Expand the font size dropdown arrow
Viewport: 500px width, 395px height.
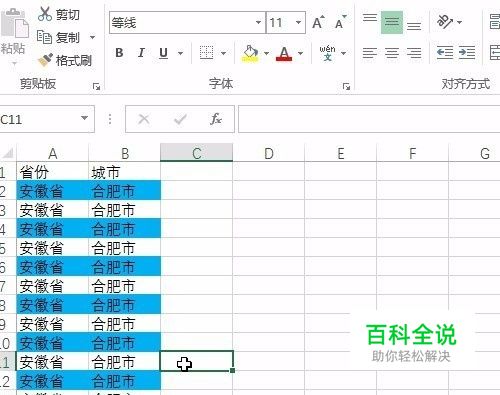point(299,23)
